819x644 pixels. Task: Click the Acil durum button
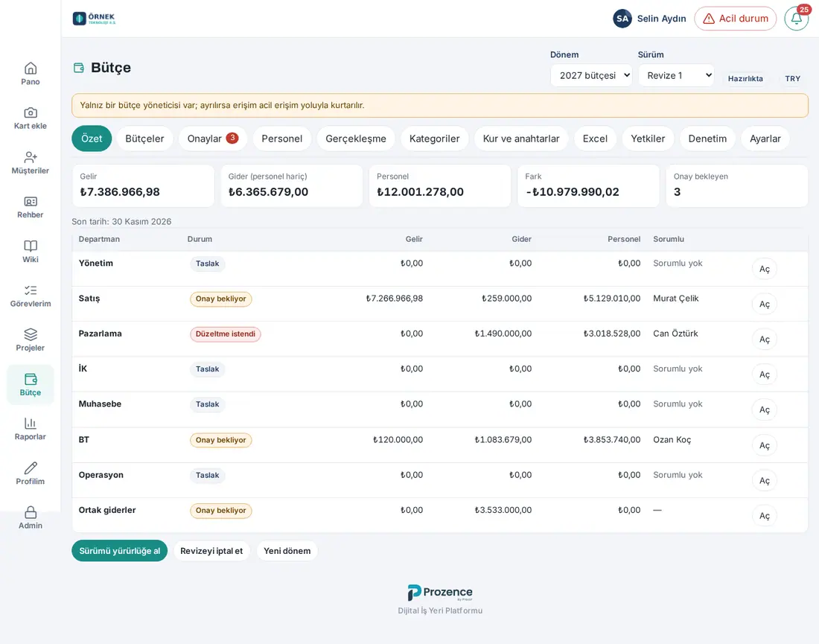736,19
